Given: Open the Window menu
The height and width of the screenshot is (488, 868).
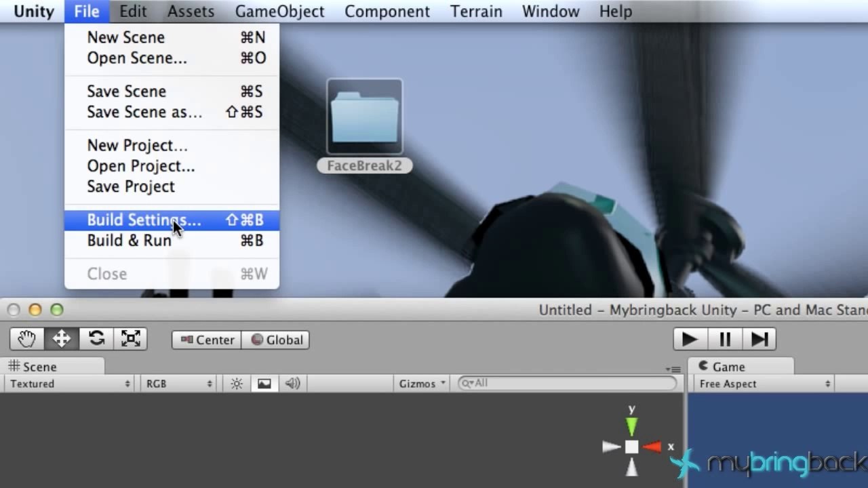Looking at the screenshot, I should click(x=551, y=12).
